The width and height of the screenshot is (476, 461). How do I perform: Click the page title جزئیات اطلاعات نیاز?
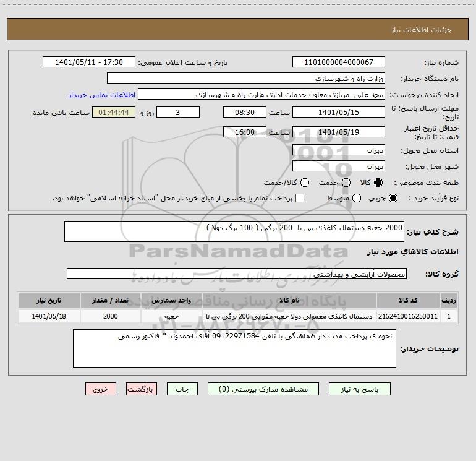pyautogui.click(x=422, y=30)
